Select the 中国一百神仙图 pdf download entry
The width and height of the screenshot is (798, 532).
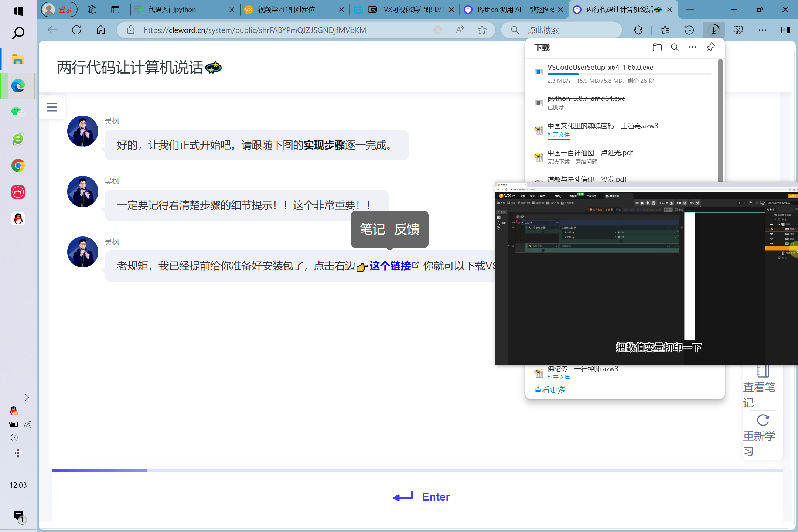coord(623,157)
